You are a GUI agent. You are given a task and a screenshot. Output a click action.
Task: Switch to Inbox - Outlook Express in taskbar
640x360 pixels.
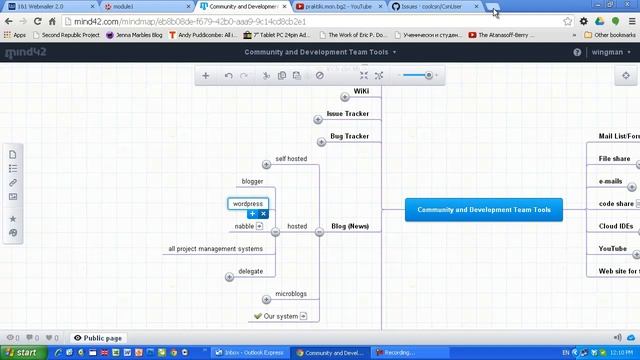[x=250, y=353]
